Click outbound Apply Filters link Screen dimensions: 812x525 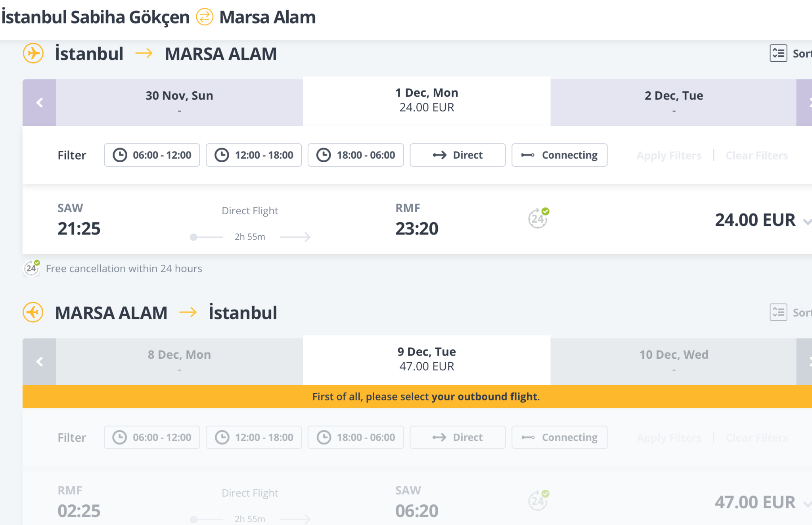coord(669,156)
